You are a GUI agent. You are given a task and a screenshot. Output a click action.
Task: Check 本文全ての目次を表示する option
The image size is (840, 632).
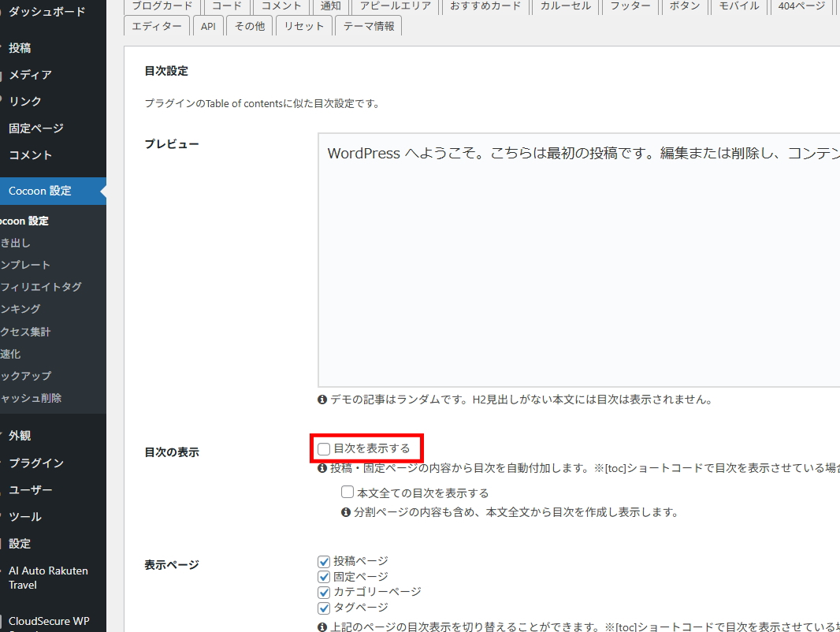348,493
